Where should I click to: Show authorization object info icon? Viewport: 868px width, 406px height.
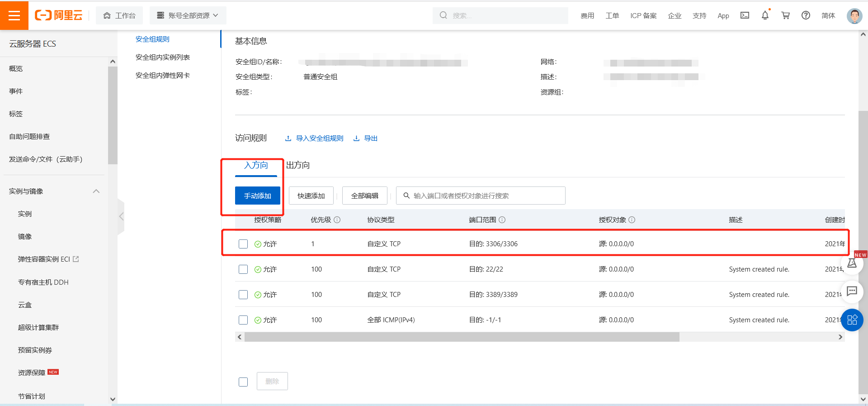pos(632,220)
